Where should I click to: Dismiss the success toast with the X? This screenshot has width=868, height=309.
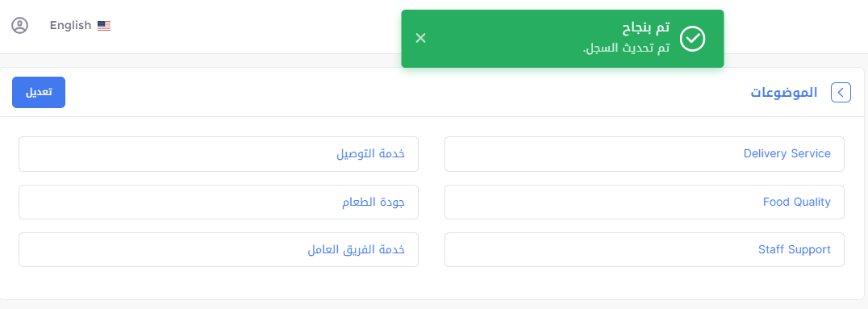pyautogui.click(x=421, y=38)
